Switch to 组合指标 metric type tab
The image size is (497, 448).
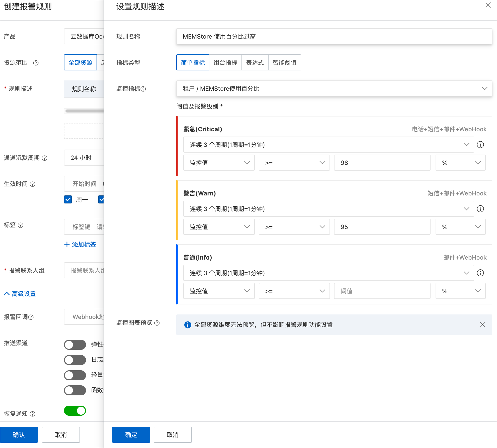point(225,62)
